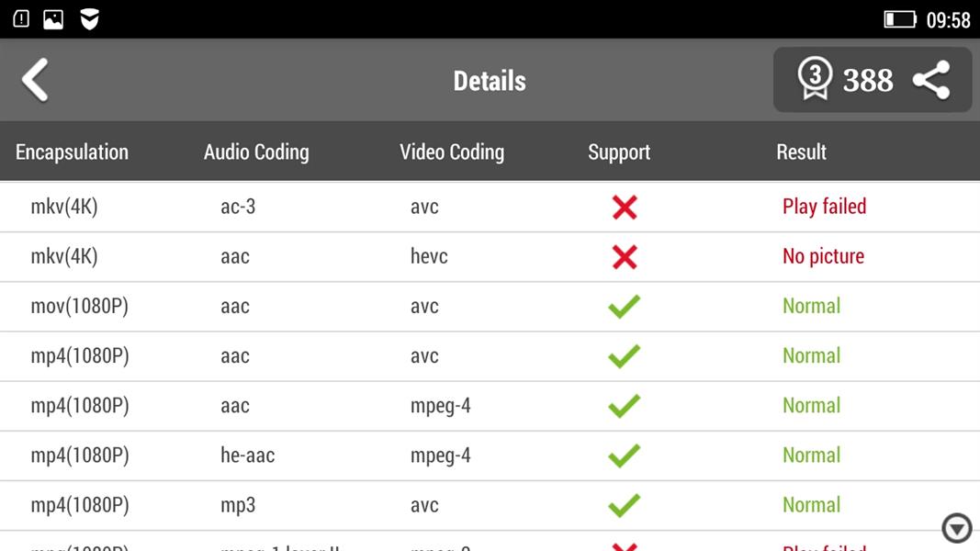Tap the red X for mkv hevc row
Screen dimensions: 980x551
click(625, 257)
